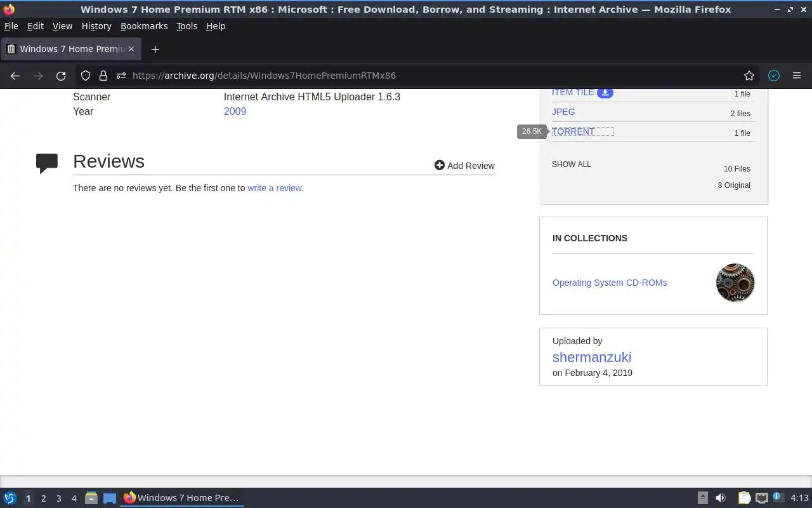The height and width of the screenshot is (508, 812).
Task: Open uploader shermanzuki profile
Action: [592, 357]
